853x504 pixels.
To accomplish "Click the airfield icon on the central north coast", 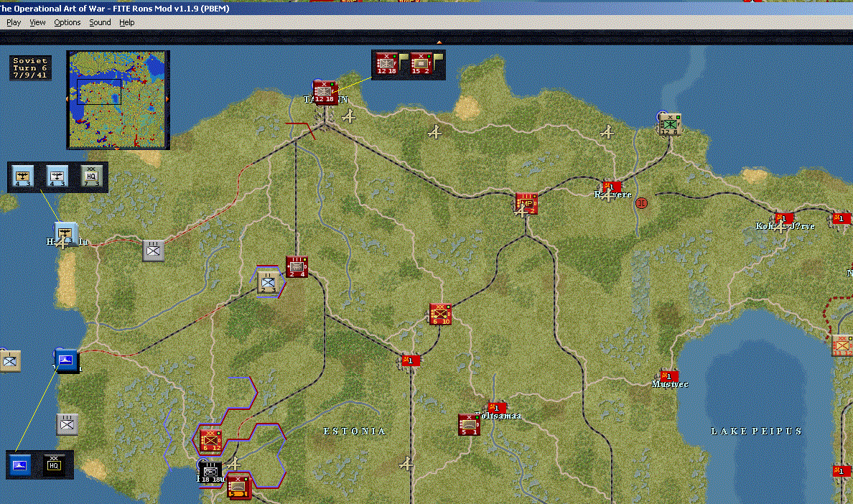I will (434, 131).
